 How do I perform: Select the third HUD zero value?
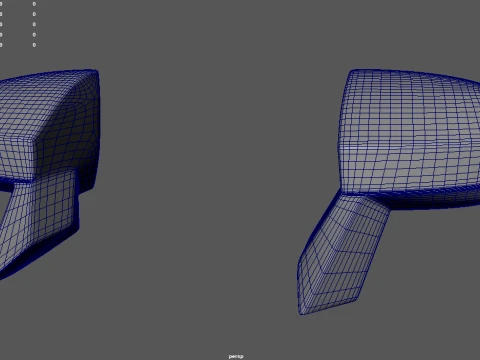tap(34, 24)
